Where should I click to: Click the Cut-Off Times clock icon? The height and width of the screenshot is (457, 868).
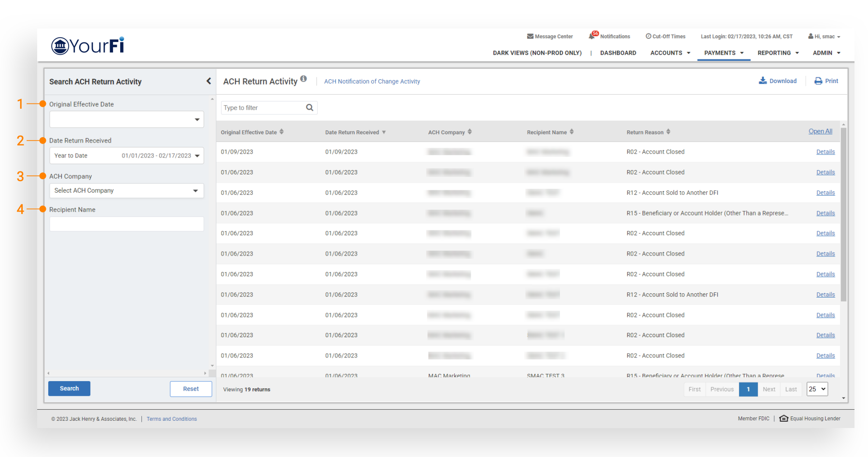648,36
